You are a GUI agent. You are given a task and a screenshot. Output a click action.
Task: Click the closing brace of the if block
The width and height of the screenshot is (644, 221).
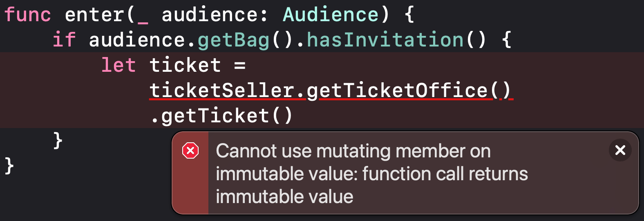pyautogui.click(x=58, y=140)
